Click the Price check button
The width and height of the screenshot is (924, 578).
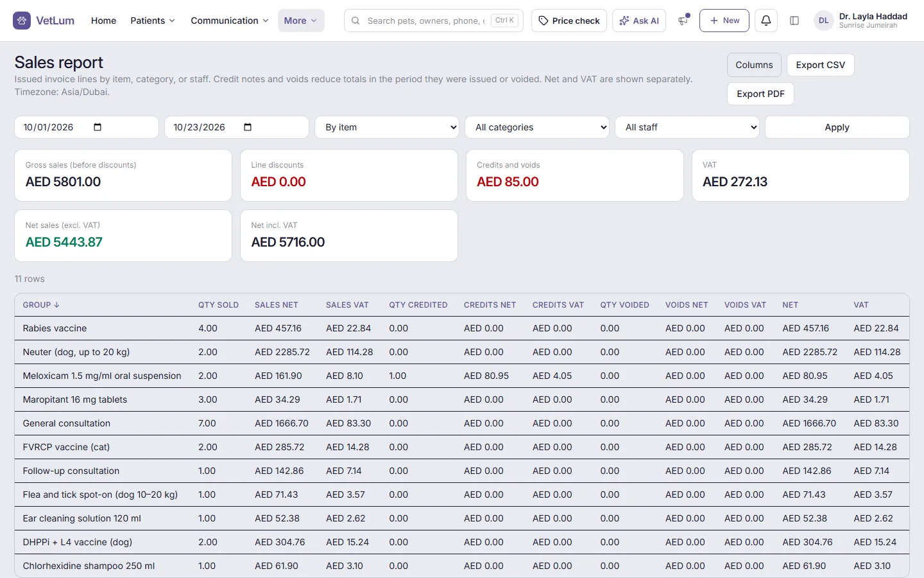tap(569, 21)
